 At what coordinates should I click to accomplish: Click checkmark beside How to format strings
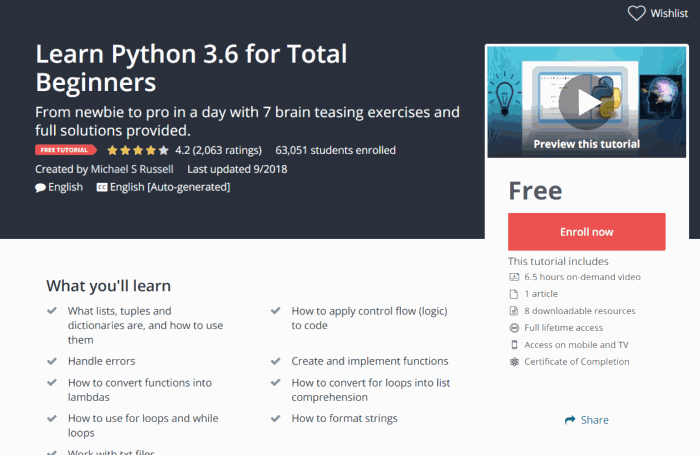click(275, 418)
